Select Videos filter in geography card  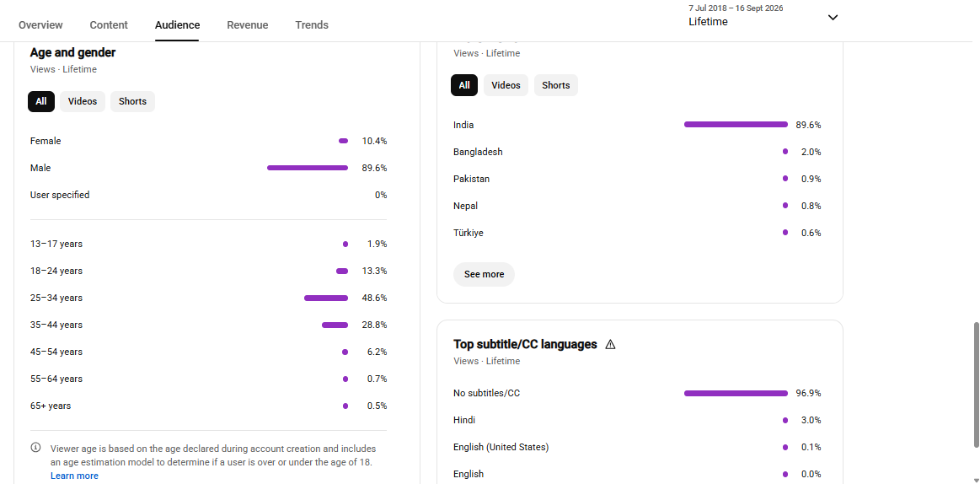[506, 85]
